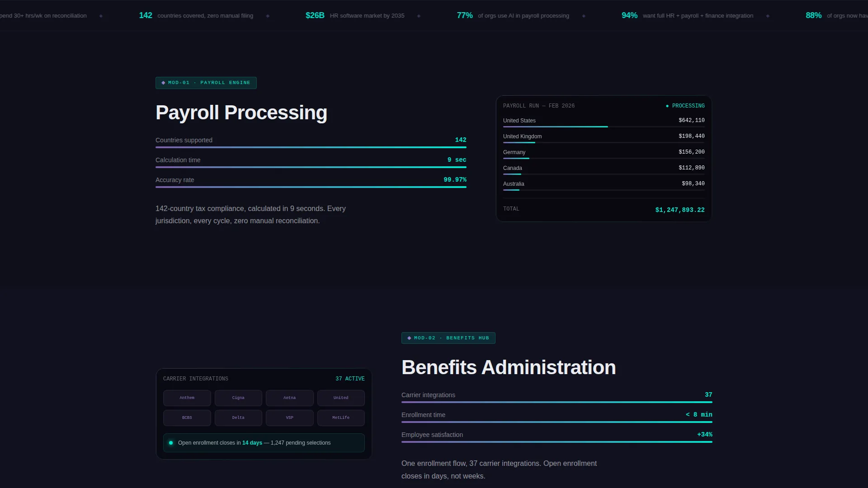The height and width of the screenshot is (488, 868).
Task: Click the diamond icon in MOD-01 badge
Action: pyautogui.click(x=163, y=83)
